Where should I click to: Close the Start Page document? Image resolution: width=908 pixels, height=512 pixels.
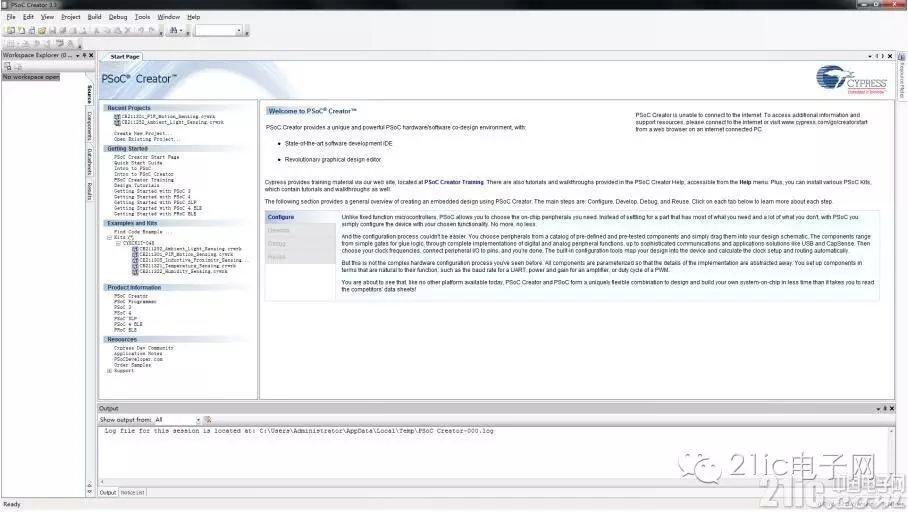click(890, 56)
